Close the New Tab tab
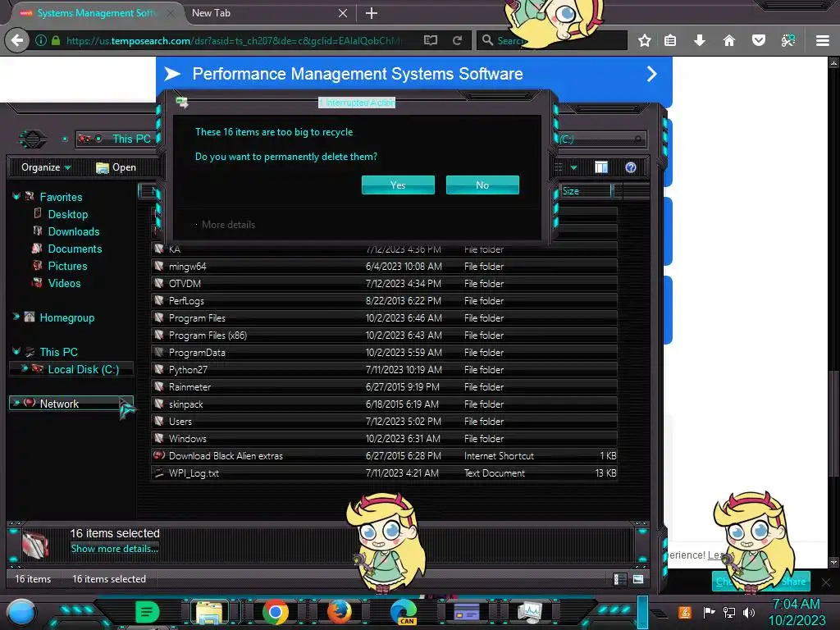The image size is (840, 630). [343, 13]
